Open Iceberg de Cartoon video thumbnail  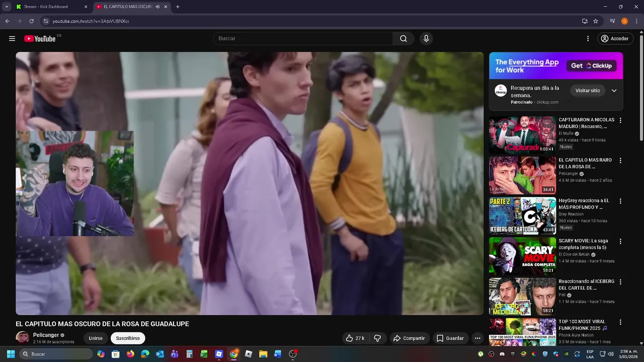[x=522, y=216]
